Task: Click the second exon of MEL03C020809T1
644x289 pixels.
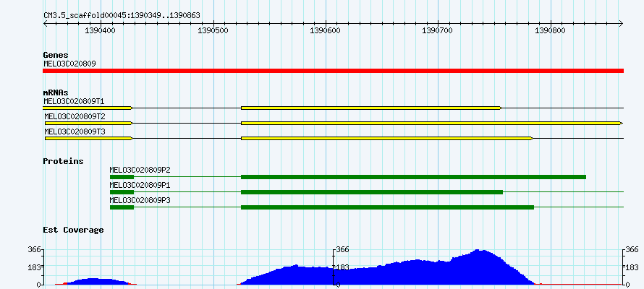Action: pyautogui.click(x=371, y=108)
